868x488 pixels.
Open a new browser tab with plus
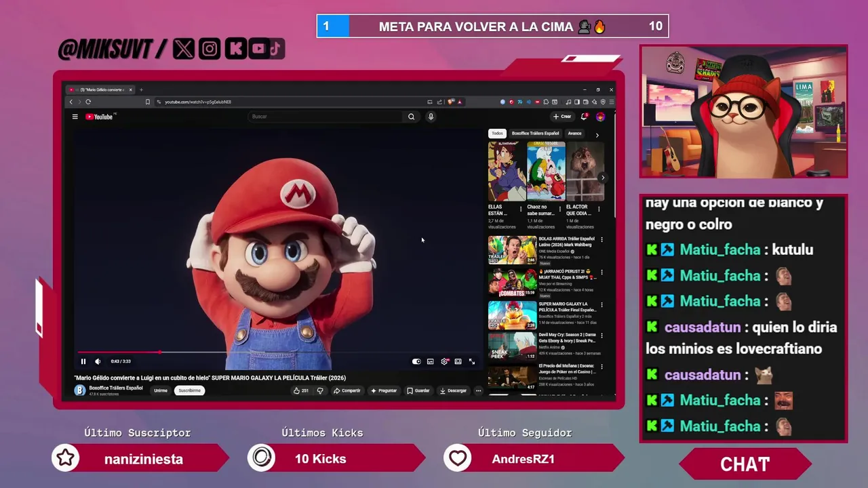click(141, 89)
